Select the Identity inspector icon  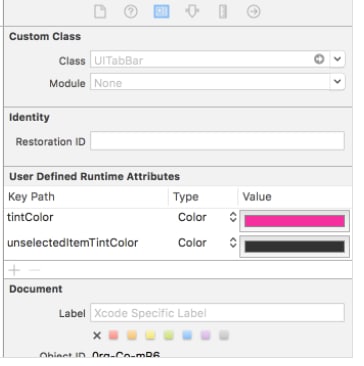pyautogui.click(x=161, y=12)
